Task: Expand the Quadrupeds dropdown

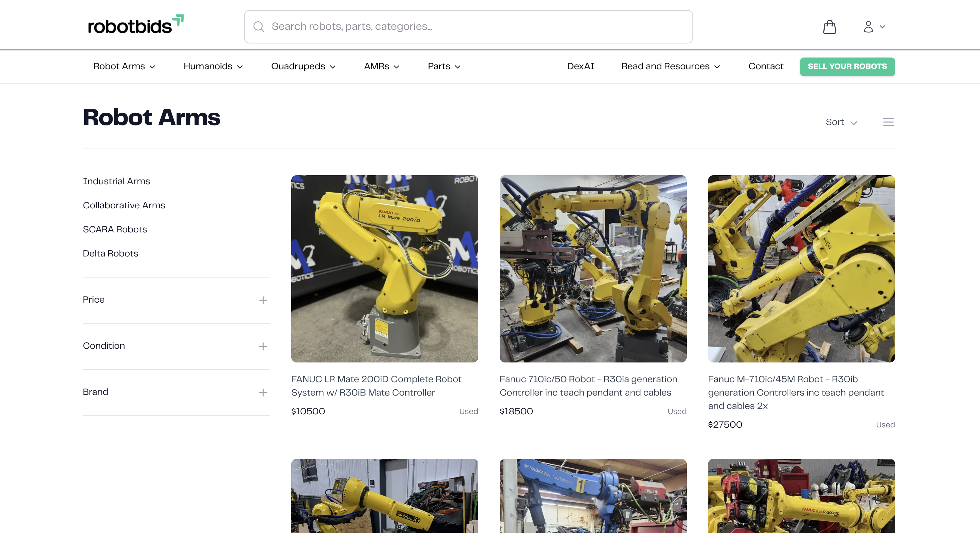Action: (303, 66)
